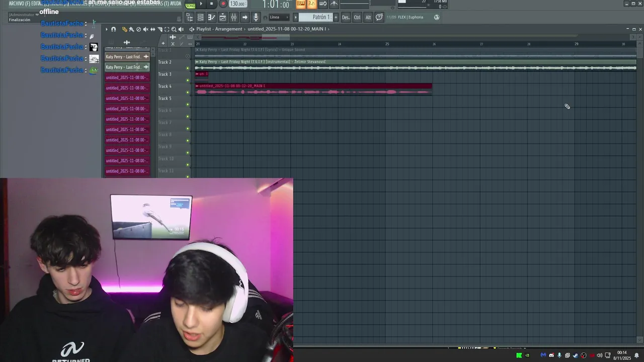The width and height of the screenshot is (644, 362).
Task: Open playlist options menu arrow
Action: [106, 29]
